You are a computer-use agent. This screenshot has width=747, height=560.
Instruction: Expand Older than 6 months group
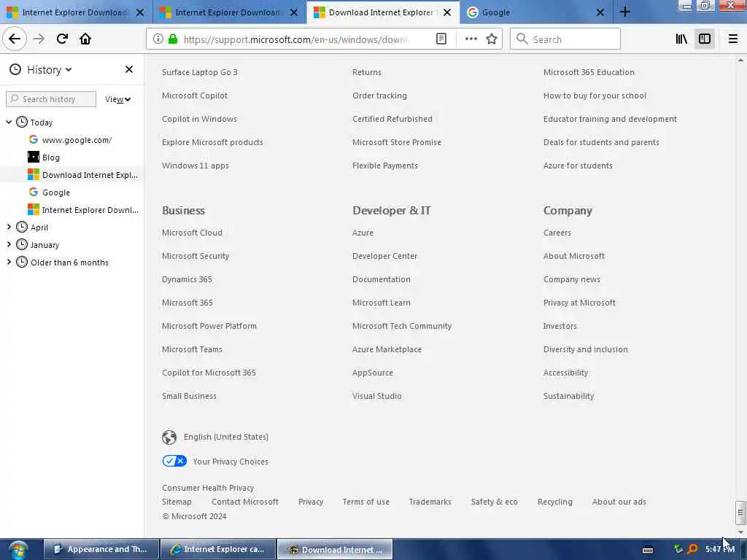pyautogui.click(x=9, y=262)
